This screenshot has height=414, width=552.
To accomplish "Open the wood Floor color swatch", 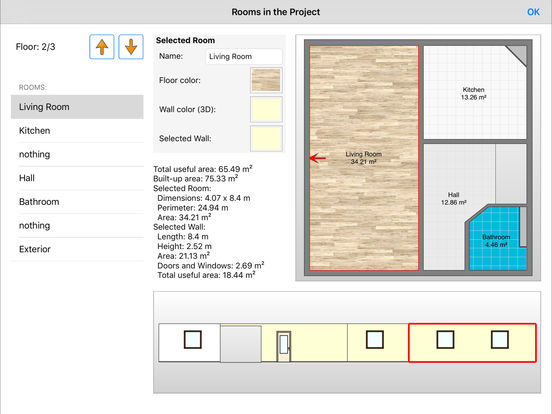I will point(266,80).
